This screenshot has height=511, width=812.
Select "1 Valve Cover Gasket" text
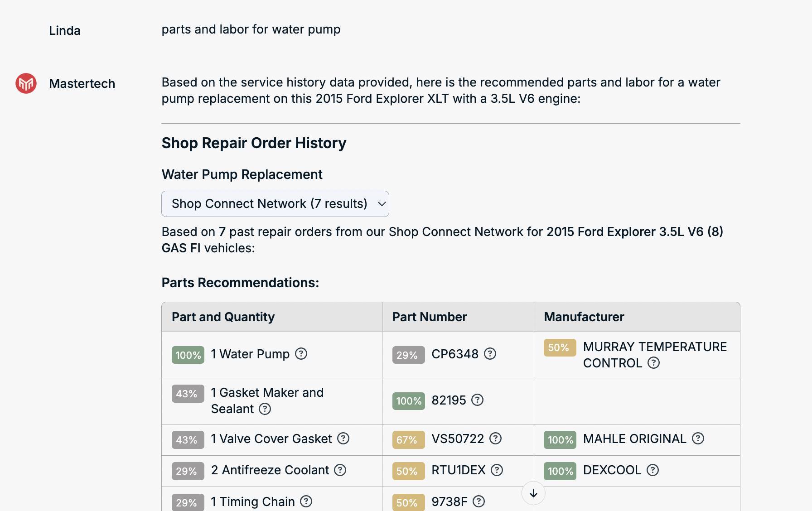[271, 439]
